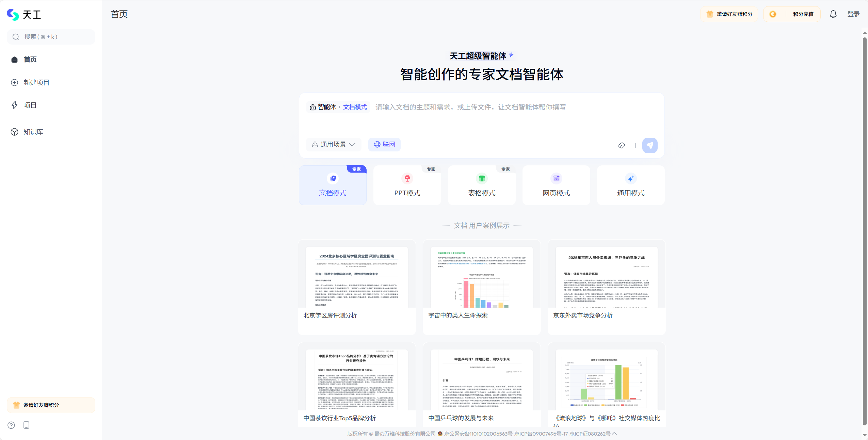Select the 表格模式 card

tap(482, 185)
